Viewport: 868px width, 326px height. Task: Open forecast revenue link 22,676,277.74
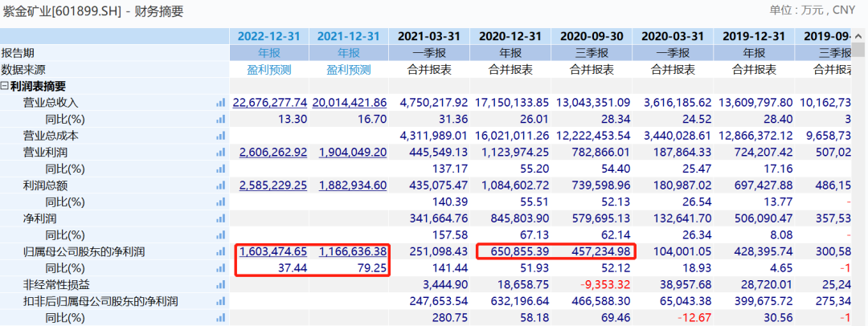pyautogui.click(x=269, y=103)
